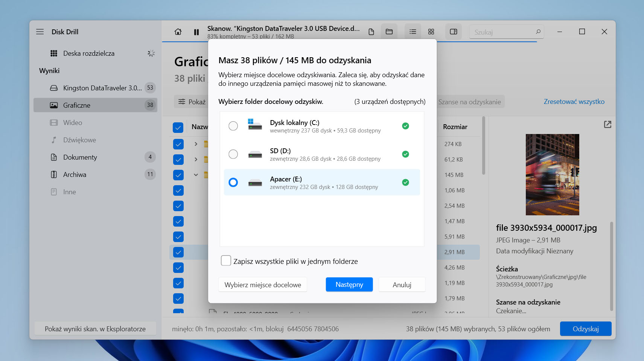Click green checkmark for Dysk lokalny (C:)
Image resolution: width=644 pixels, height=361 pixels.
(x=405, y=126)
